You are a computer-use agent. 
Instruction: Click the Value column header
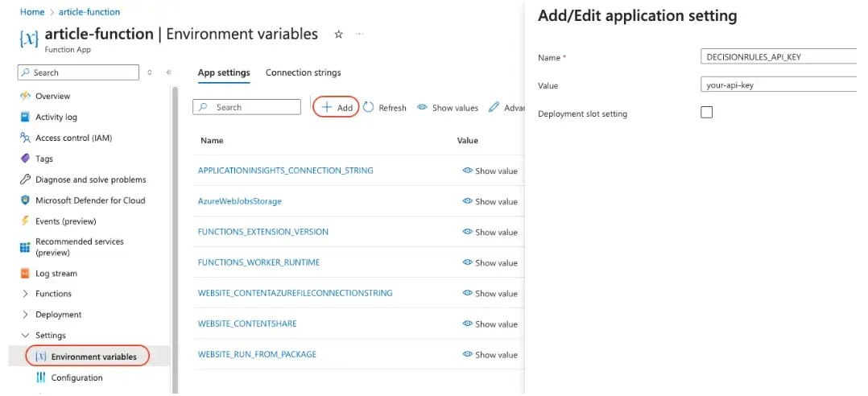point(467,141)
